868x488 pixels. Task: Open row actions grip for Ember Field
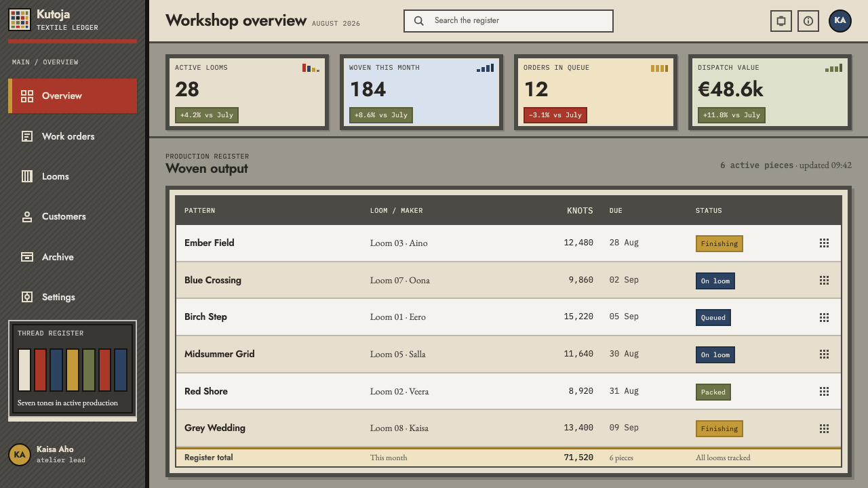[x=825, y=243]
